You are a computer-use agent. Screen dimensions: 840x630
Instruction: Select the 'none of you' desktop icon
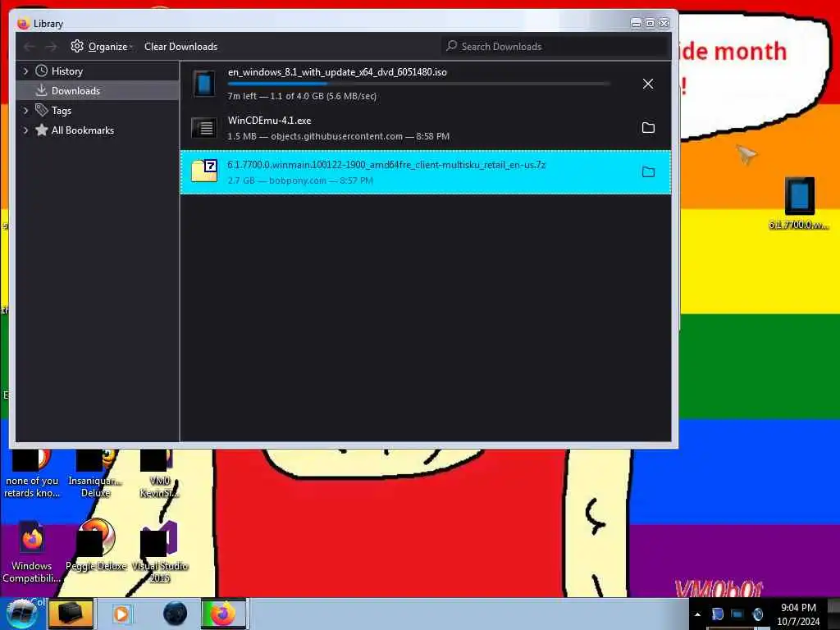tap(32, 474)
